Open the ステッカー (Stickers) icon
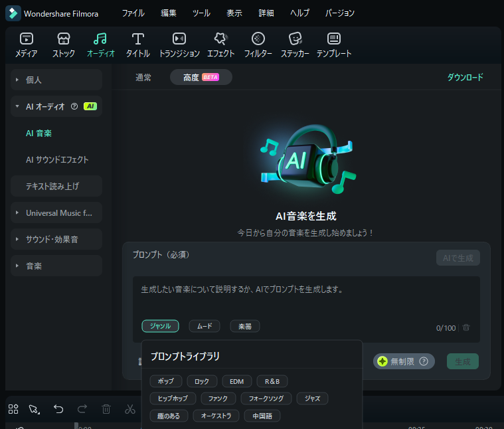The image size is (504, 429). click(295, 39)
